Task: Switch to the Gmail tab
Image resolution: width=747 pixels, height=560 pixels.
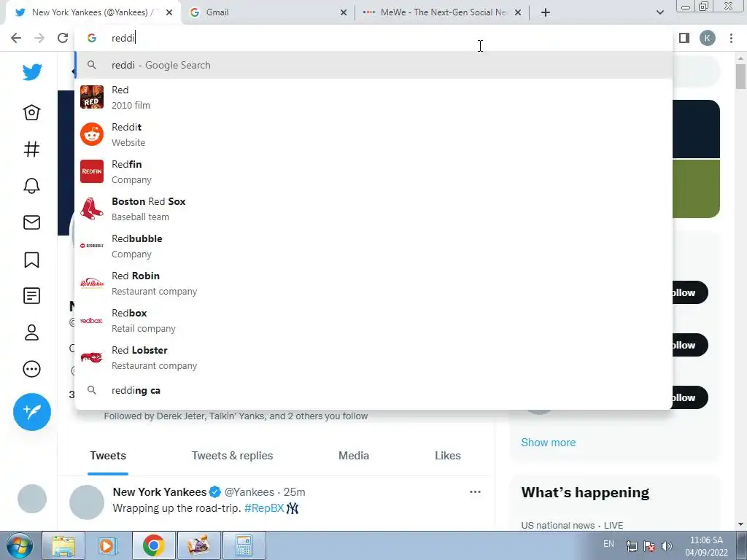Action: click(x=268, y=12)
